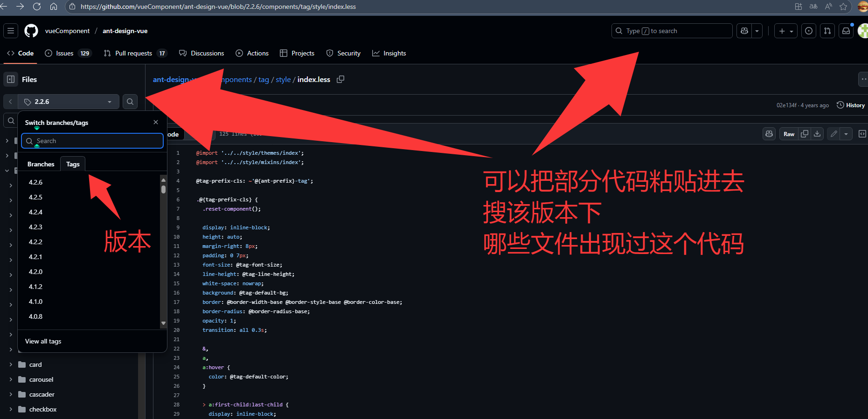Image resolution: width=868 pixels, height=419 pixels.
Task: Click the View all tags link
Action: (43, 341)
